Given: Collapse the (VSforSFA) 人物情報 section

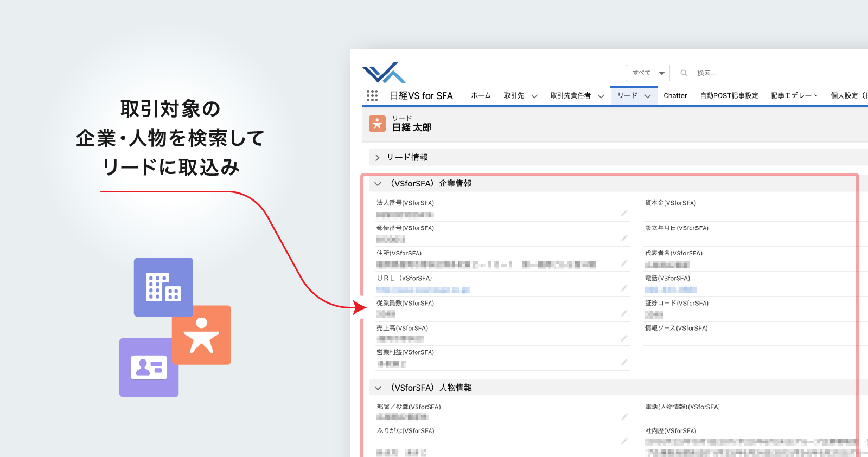Looking at the screenshot, I should (378, 388).
